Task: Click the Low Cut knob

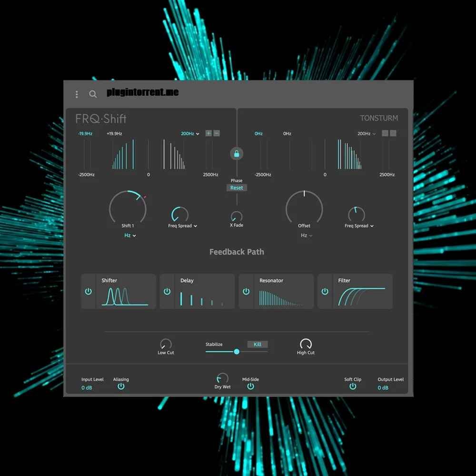Action: (x=166, y=344)
